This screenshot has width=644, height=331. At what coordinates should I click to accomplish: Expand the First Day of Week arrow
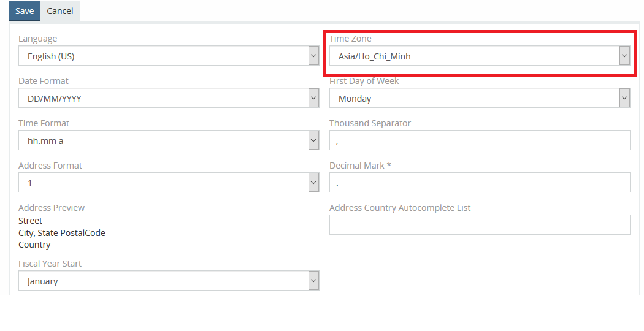[x=624, y=98]
